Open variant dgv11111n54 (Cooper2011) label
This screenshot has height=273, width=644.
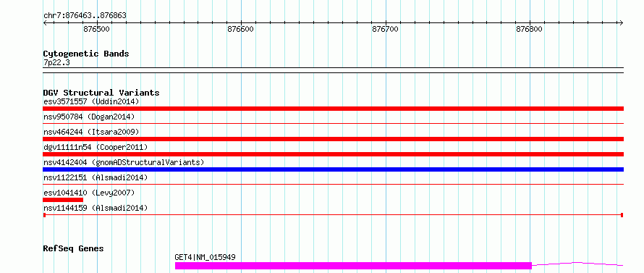click(x=96, y=147)
